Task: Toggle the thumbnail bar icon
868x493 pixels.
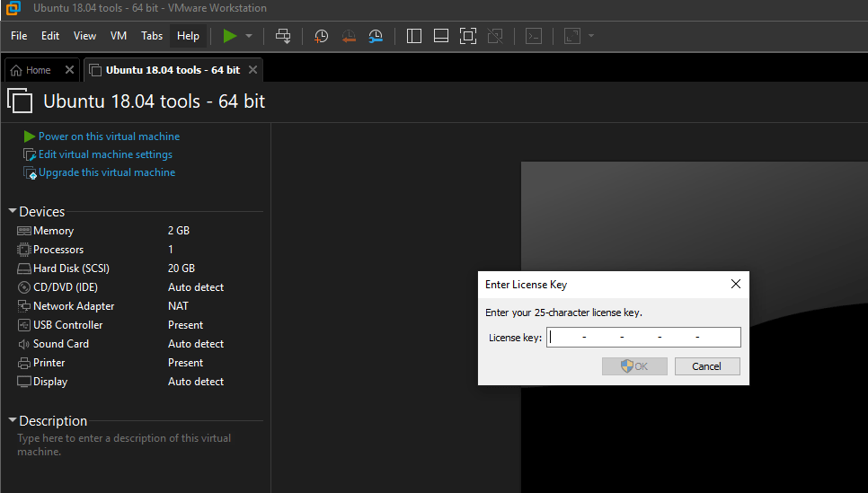Action: (x=441, y=36)
